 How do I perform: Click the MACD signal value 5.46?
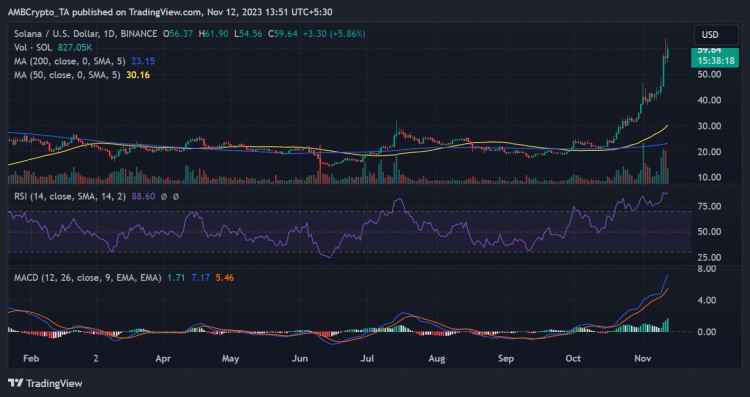pyautogui.click(x=225, y=278)
